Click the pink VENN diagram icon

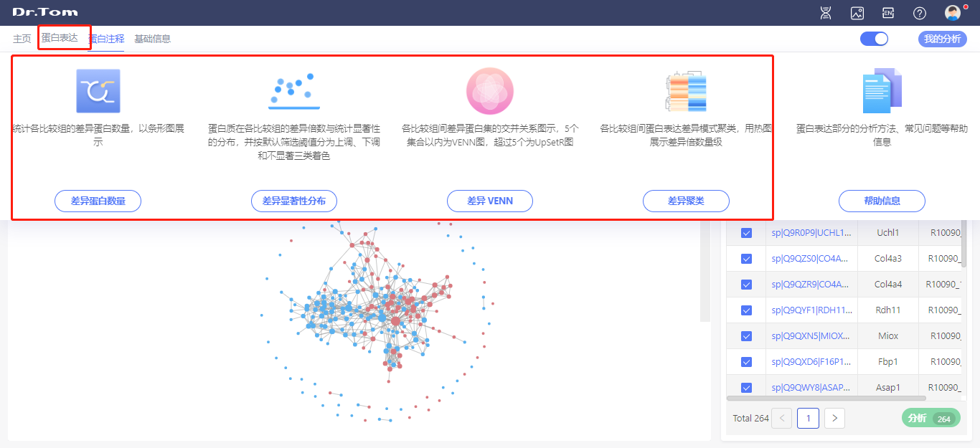(490, 91)
